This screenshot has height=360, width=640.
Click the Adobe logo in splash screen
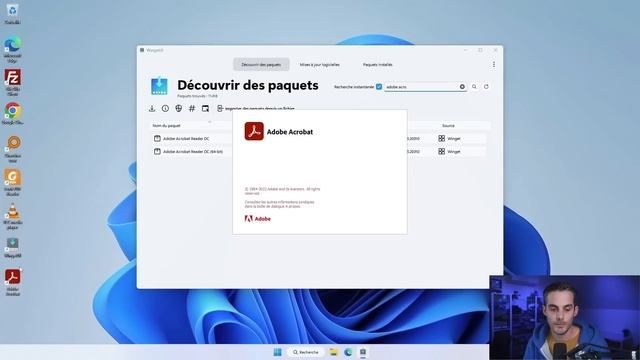click(x=258, y=219)
